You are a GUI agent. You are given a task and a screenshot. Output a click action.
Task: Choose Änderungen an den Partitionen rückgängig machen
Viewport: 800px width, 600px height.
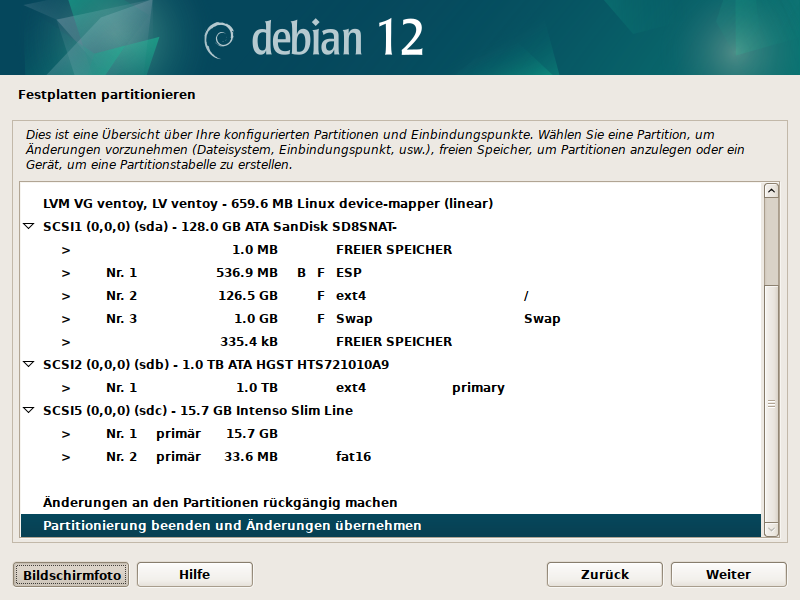(x=391, y=503)
